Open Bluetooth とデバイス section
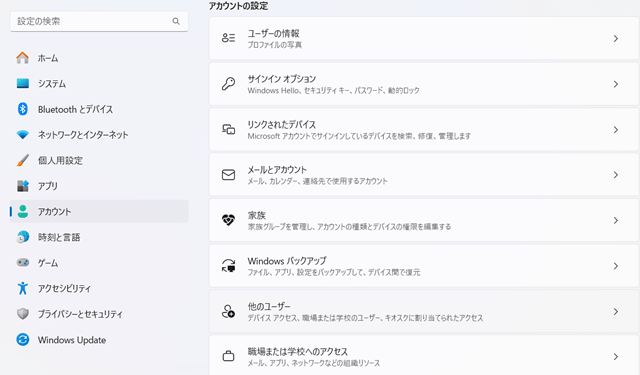Viewport: 640px width, 375px height. 99,109
